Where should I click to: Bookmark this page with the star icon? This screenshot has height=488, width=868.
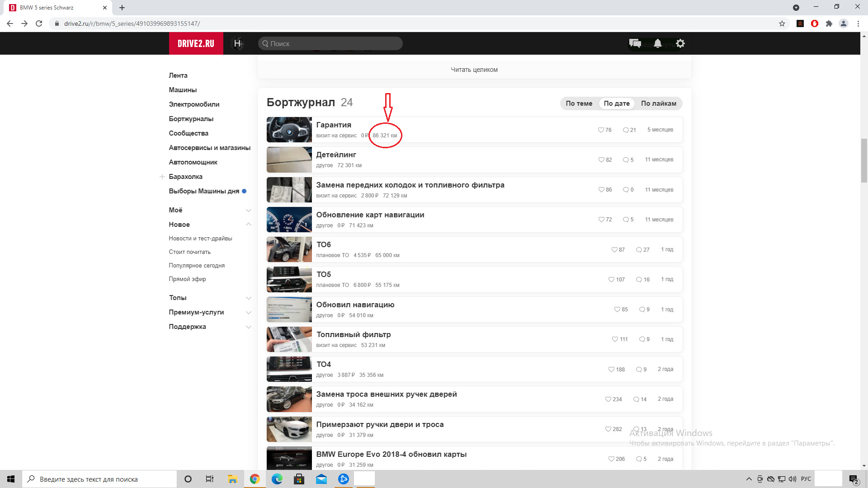tap(782, 23)
